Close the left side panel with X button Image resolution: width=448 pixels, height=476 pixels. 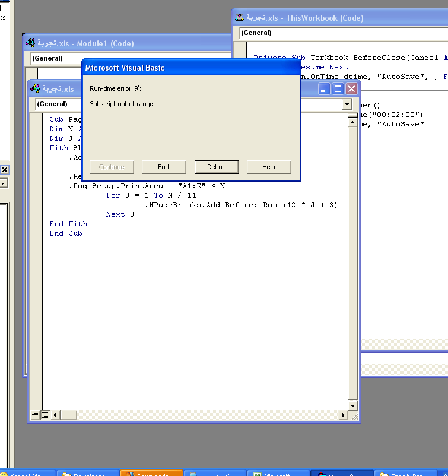[x=5, y=170]
